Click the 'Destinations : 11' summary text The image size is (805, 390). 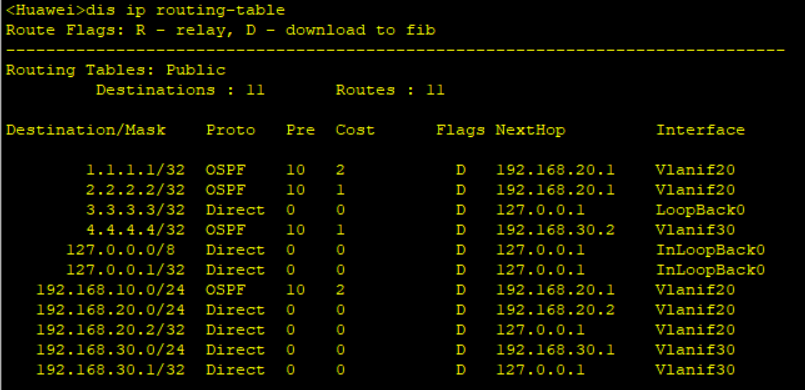tap(180, 90)
